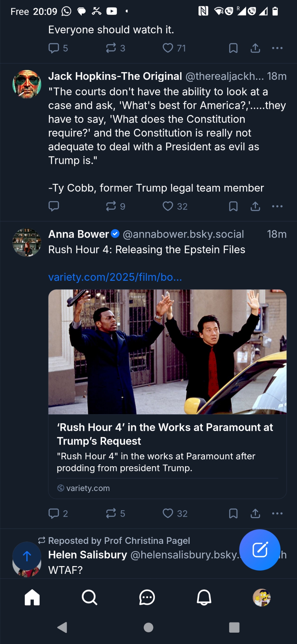Image resolution: width=297 pixels, height=644 pixels.
Task: Share Anna Bower's Rush Hour post
Action: pyautogui.click(x=255, y=513)
